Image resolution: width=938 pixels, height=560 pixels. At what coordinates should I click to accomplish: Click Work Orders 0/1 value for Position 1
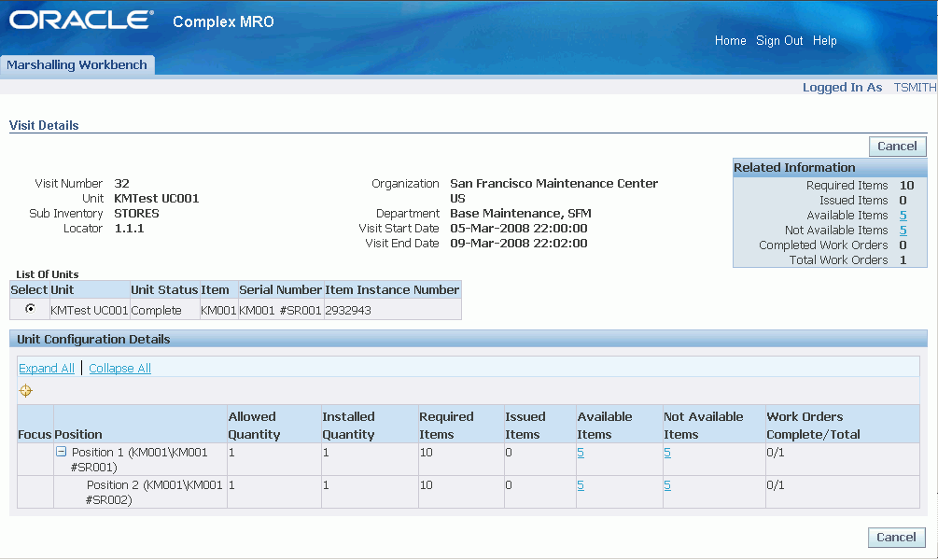point(776,453)
